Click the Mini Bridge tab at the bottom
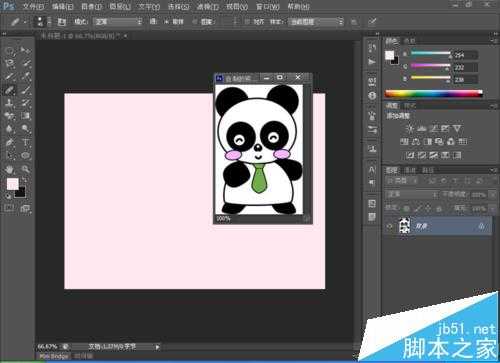This screenshot has width=500, height=363. [x=53, y=356]
